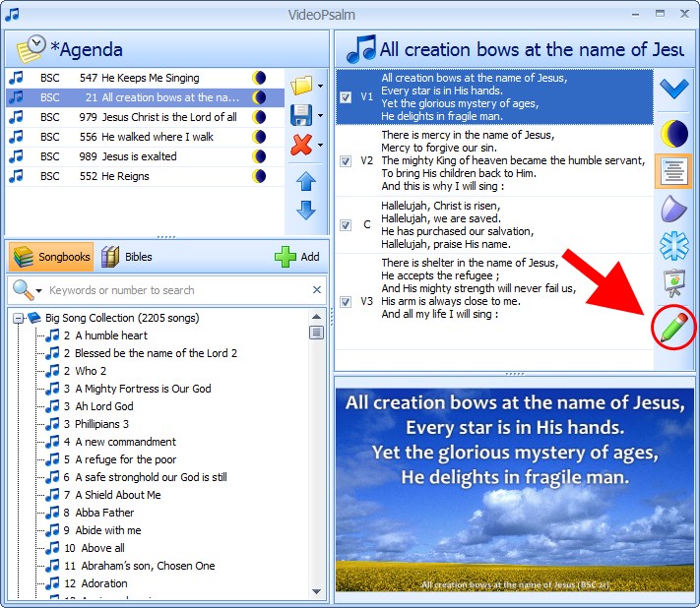The height and width of the screenshot is (608, 700).
Task: Click moon icon on He Keeps Me Singing row
Action: point(259,78)
